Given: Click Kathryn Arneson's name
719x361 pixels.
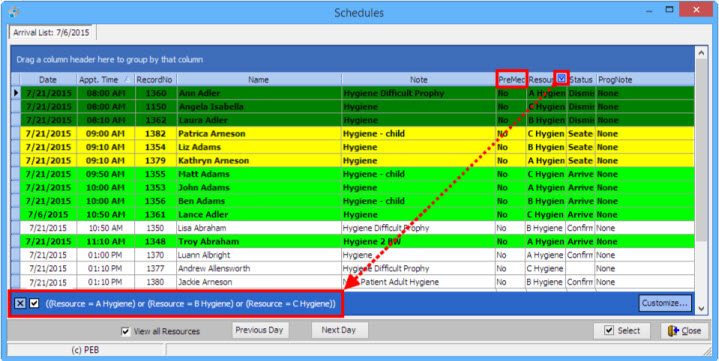Looking at the screenshot, I should click(214, 161).
